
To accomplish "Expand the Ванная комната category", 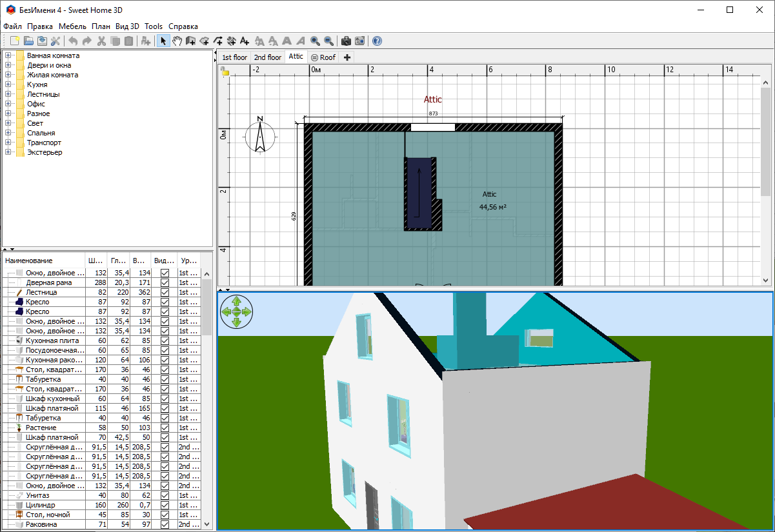I will pos(8,55).
